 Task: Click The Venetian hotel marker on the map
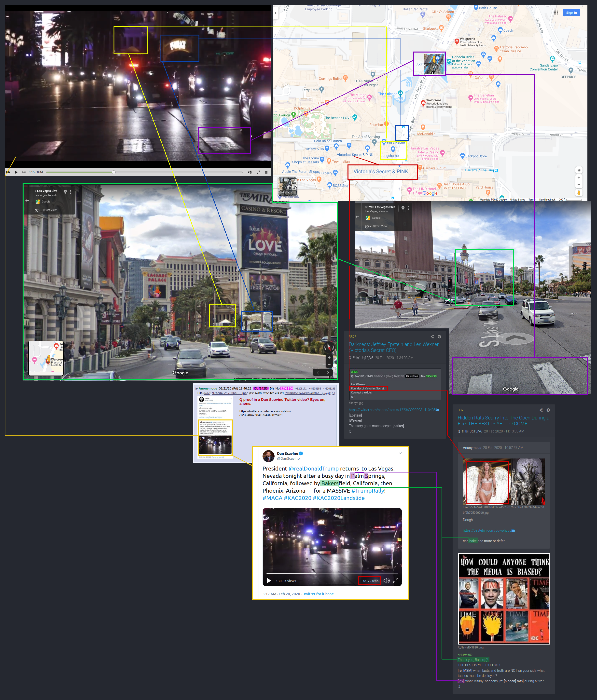point(470,98)
